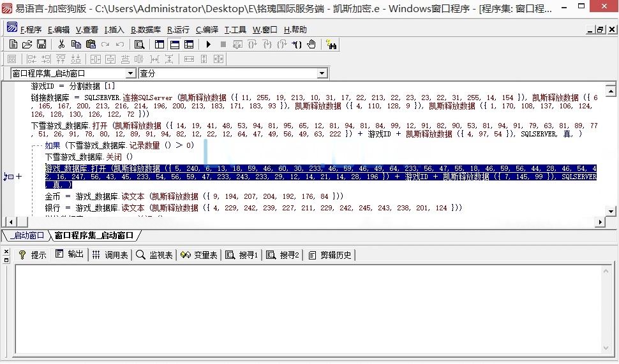This screenshot has width=619, height=364.
Task: Click the 如果 keyword in the code
Action: coord(52,145)
